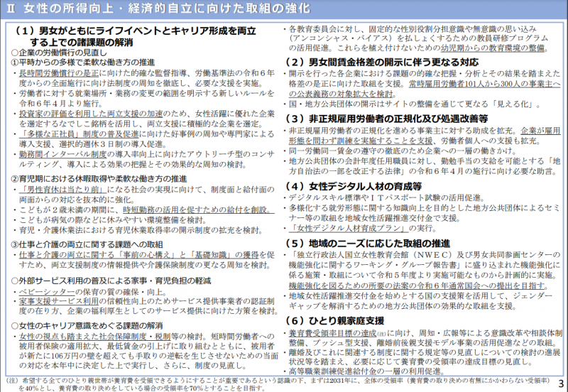Click underlined 幼児期からの教育環境の整備
The image size is (568, 392).
484,48
